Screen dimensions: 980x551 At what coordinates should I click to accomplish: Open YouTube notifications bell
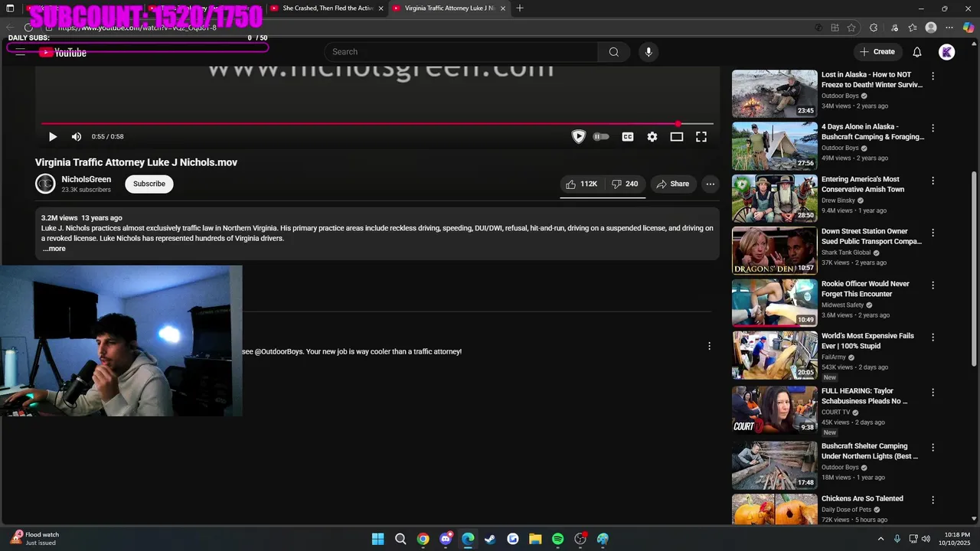tap(917, 52)
